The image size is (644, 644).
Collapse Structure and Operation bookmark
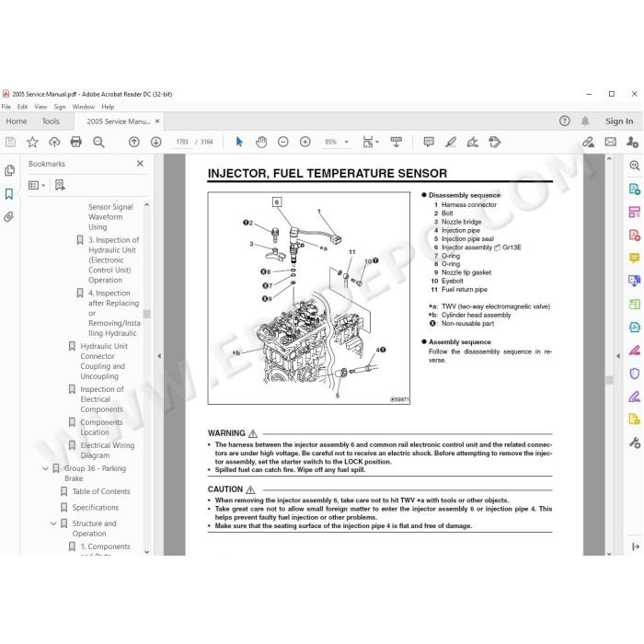point(53,523)
